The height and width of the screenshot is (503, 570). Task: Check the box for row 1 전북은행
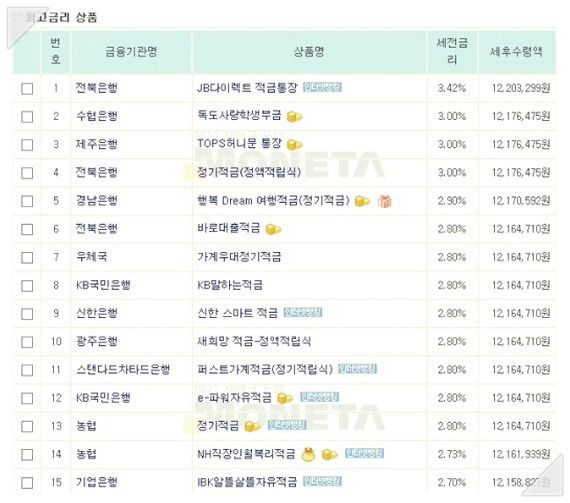coord(27,88)
